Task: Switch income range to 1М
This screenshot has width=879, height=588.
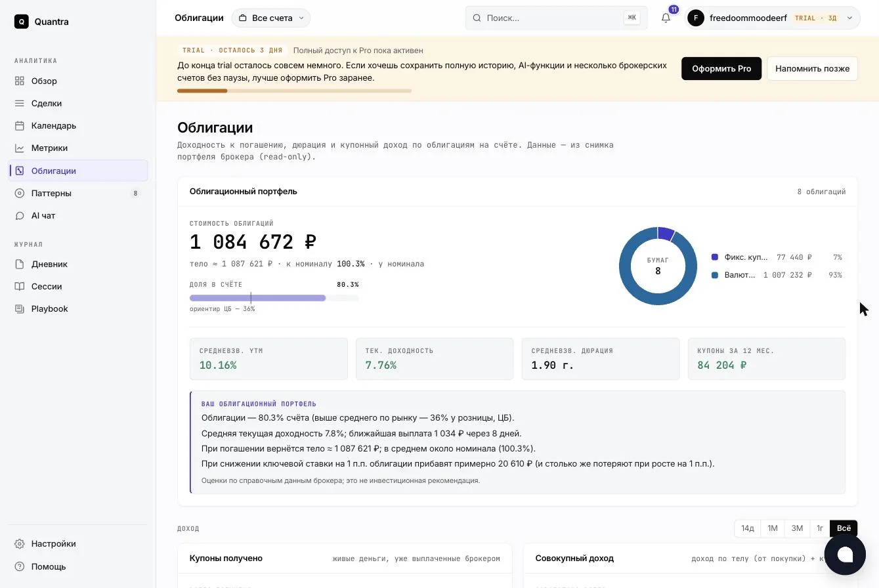Action: pyautogui.click(x=773, y=528)
